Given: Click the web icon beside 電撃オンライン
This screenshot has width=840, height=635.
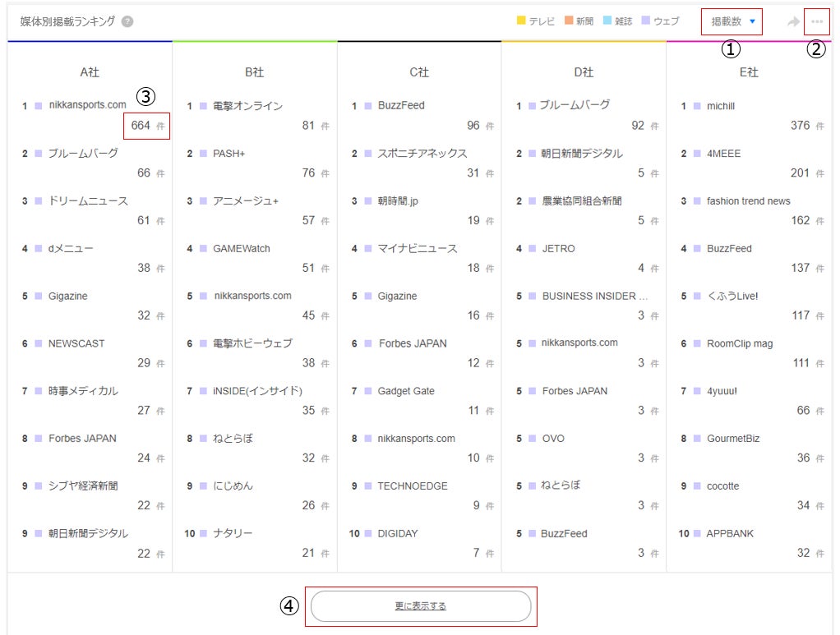Looking at the screenshot, I should [x=203, y=106].
